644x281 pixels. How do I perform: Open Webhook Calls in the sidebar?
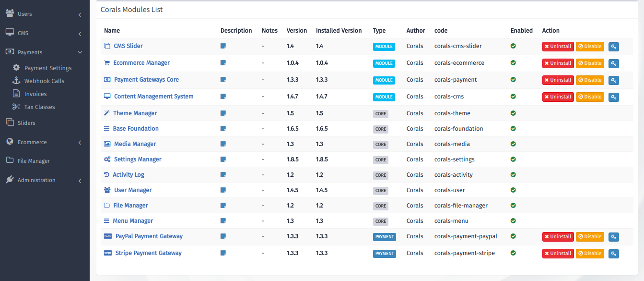tap(44, 81)
